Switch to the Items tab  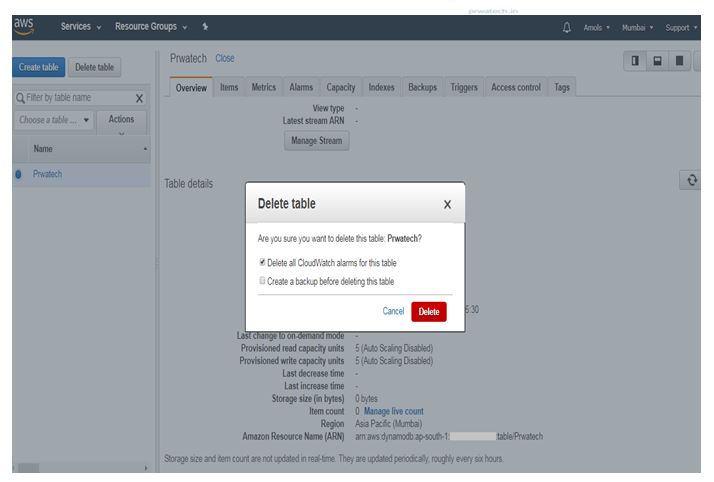(x=229, y=87)
